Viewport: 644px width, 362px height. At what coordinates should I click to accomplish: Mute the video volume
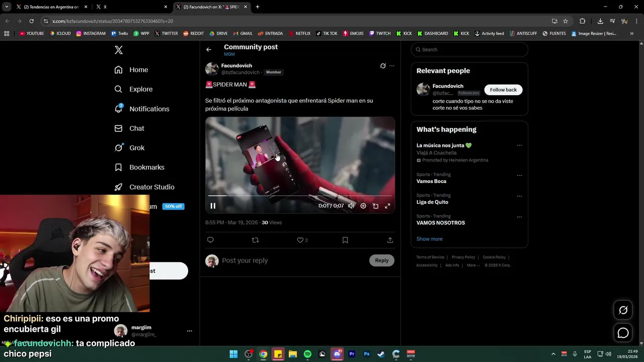(351, 206)
